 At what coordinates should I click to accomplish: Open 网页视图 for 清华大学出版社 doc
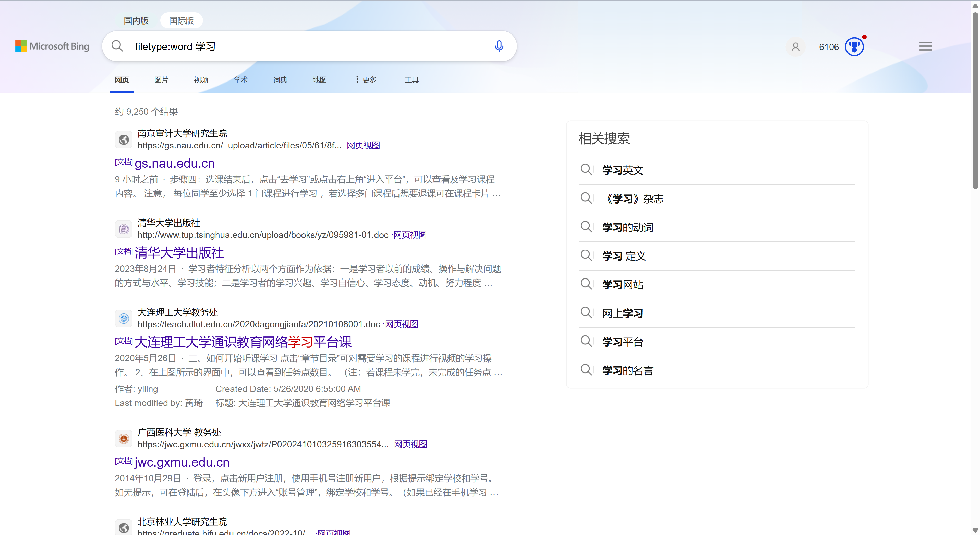[x=410, y=235]
